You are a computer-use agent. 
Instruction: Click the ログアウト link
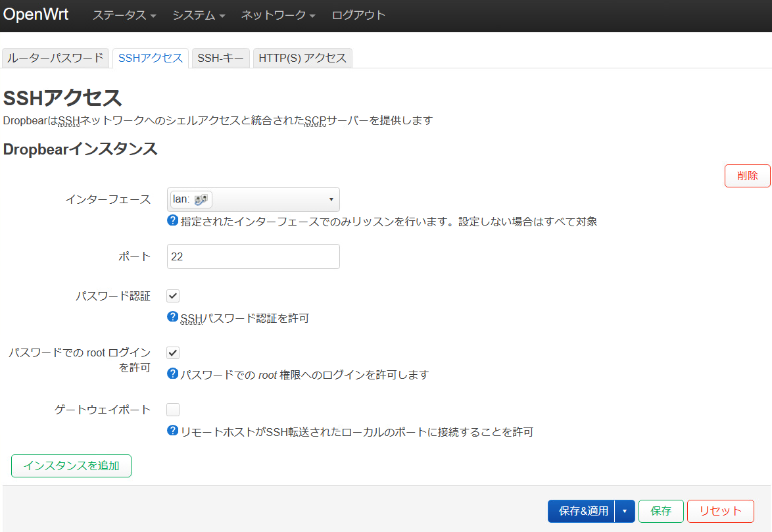pos(358,15)
